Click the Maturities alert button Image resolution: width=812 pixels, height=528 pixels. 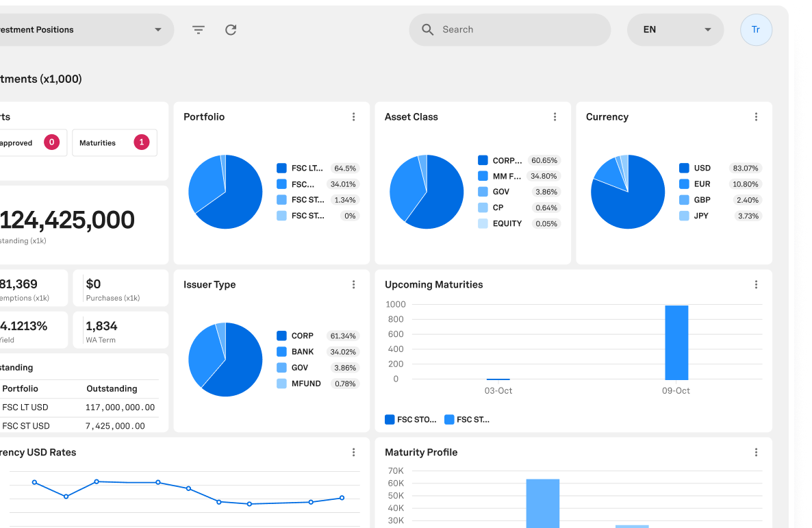tap(114, 143)
